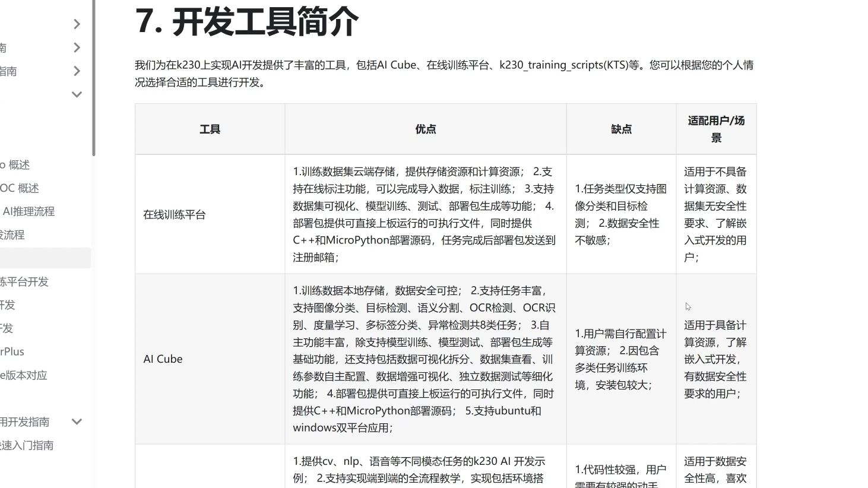Click the 'AI Cube' tool name cell
Screen dimensions: 868x488
coord(210,359)
